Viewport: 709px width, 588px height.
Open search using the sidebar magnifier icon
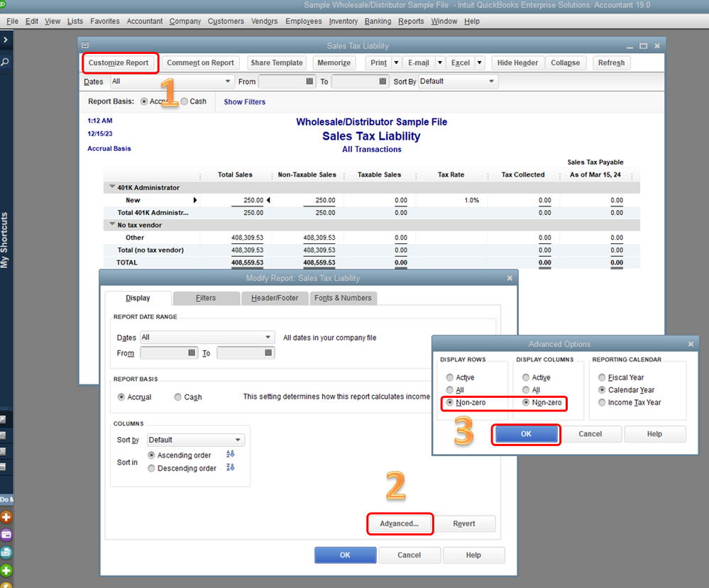(x=6, y=62)
